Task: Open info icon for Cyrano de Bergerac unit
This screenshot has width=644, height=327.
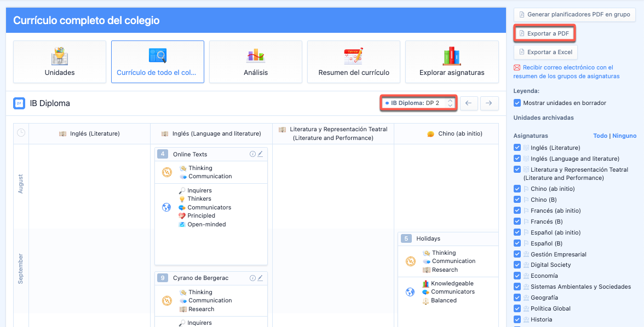Action: [252, 278]
